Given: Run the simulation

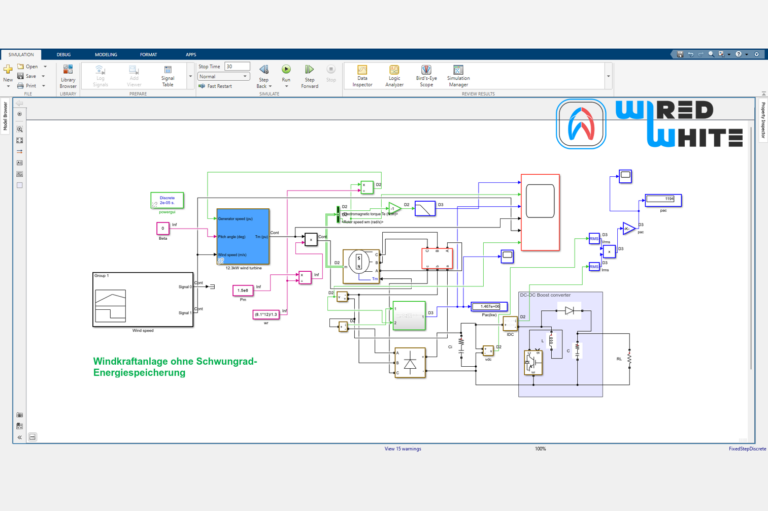Looking at the screenshot, I should [286, 70].
